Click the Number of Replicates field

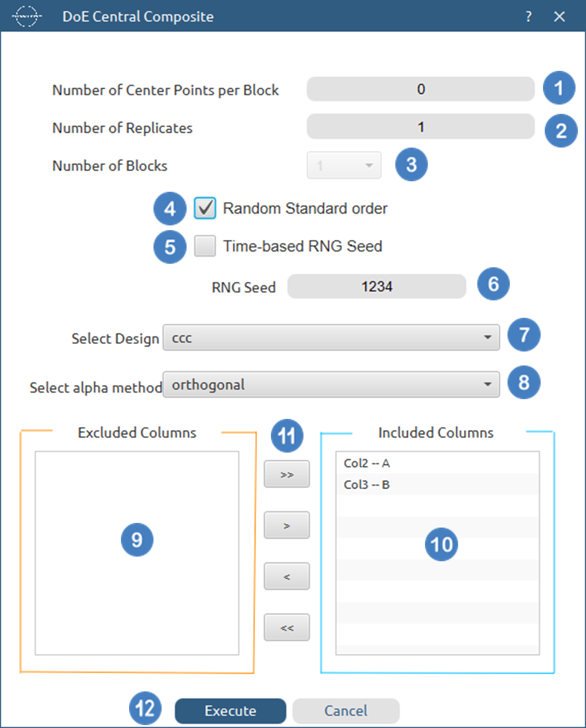coord(420,127)
